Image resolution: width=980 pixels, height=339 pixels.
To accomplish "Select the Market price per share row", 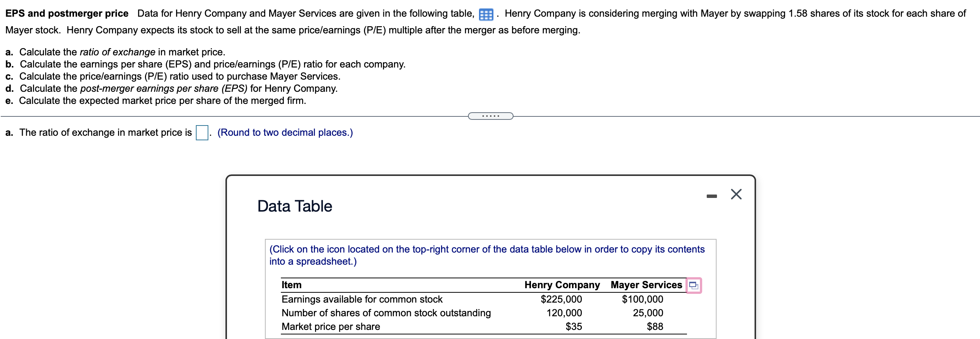I will pos(331,326).
